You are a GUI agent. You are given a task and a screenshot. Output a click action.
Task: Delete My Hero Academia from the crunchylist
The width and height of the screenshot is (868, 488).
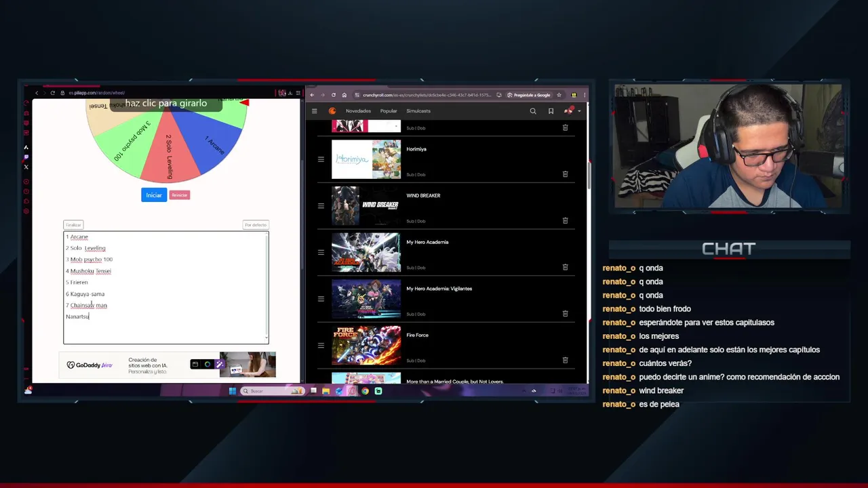tap(565, 267)
